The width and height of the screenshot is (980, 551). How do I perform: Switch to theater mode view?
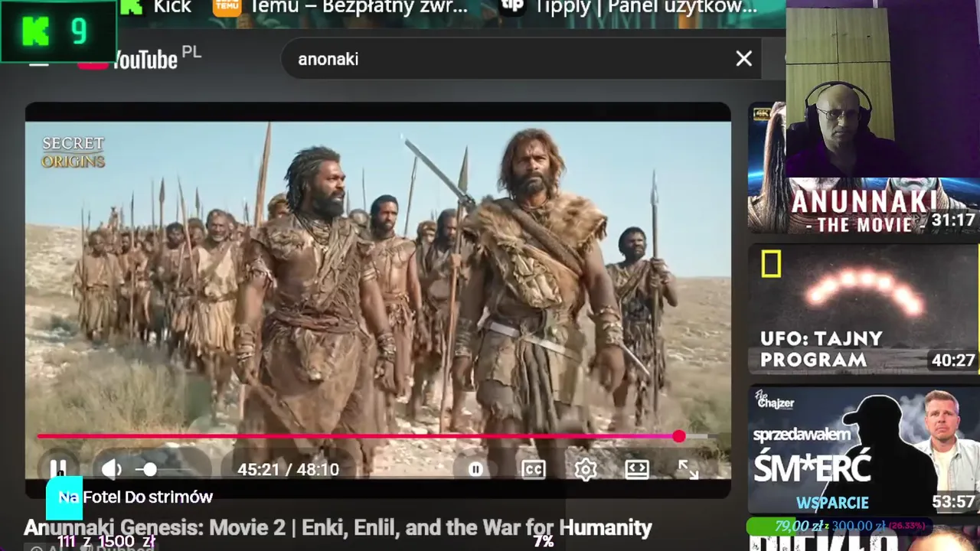pos(637,469)
